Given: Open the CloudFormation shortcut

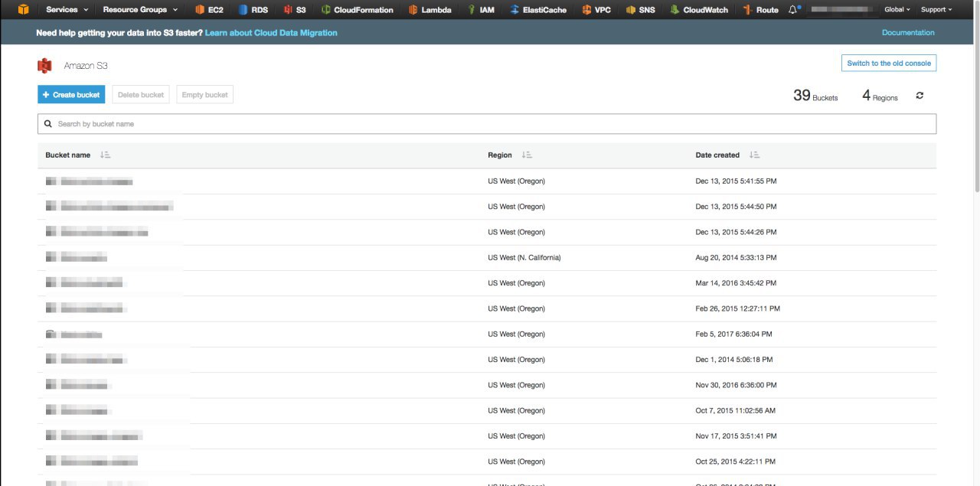Looking at the screenshot, I should pos(357,10).
